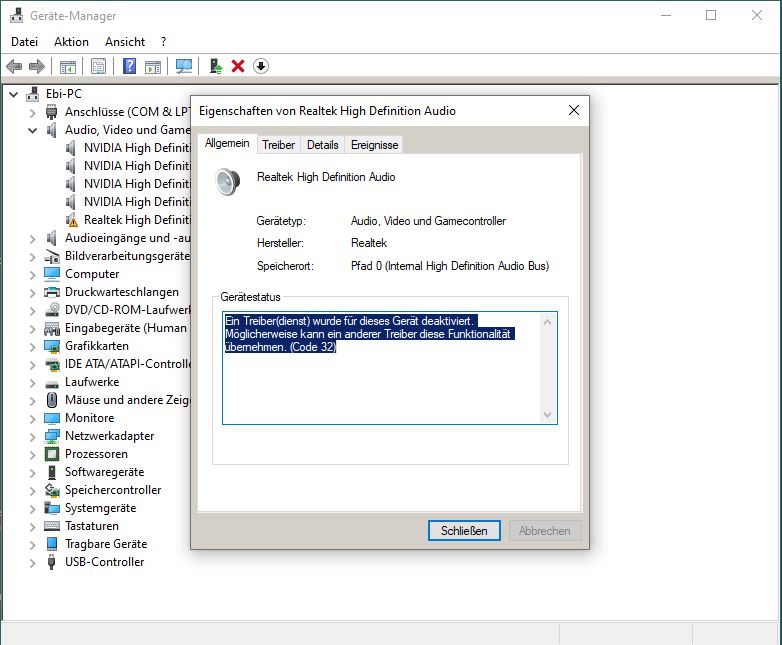Screen dimensions: 782x645
Task: Expand the Bildverarbeitungsgeräte category
Action: [x=33, y=256]
